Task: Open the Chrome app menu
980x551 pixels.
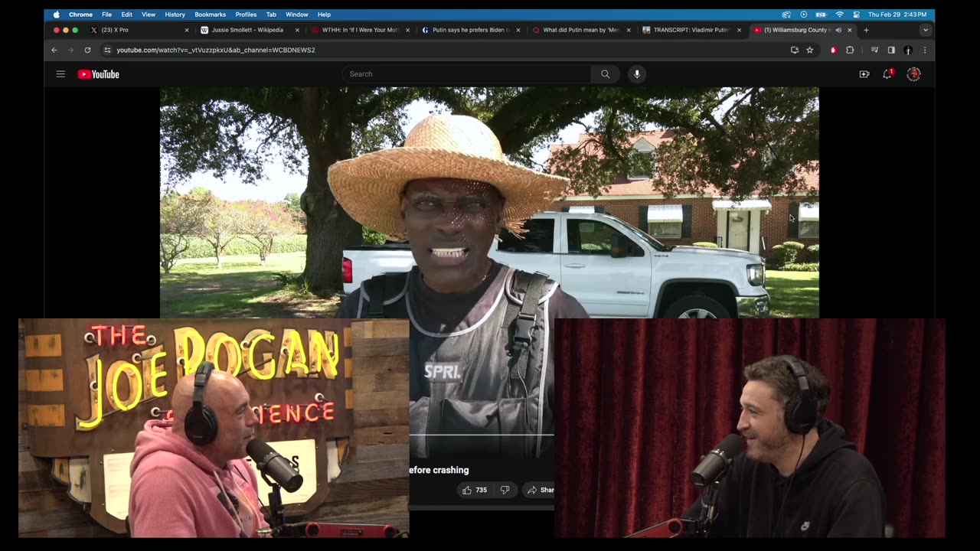Action: (80, 15)
